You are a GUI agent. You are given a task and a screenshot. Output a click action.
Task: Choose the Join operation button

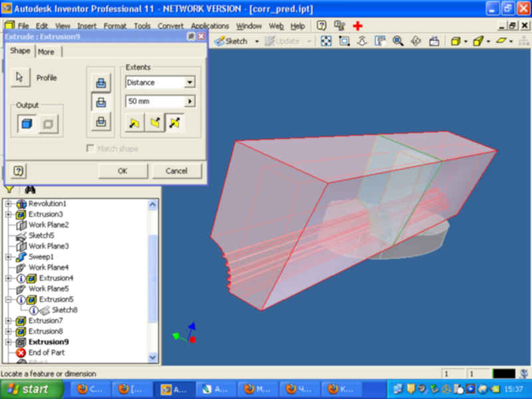100,82
